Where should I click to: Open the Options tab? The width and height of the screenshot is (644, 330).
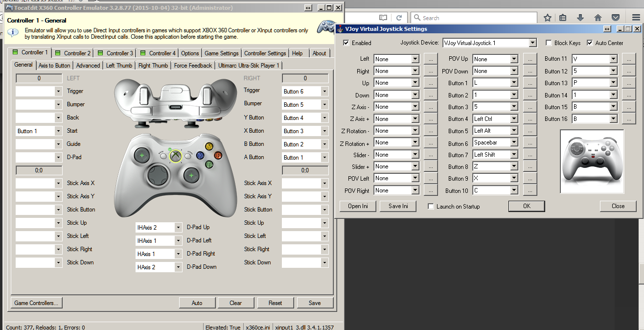pos(190,53)
